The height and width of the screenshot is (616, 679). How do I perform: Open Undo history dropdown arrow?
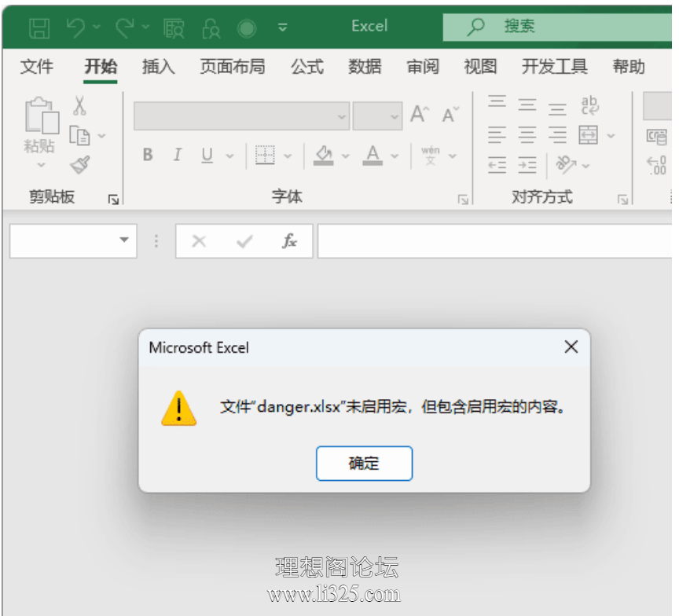[97, 27]
